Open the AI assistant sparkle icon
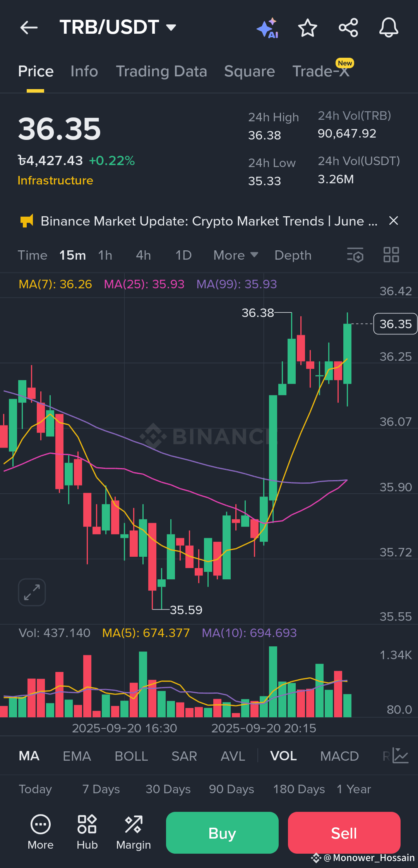Image resolution: width=418 pixels, height=868 pixels. click(267, 28)
